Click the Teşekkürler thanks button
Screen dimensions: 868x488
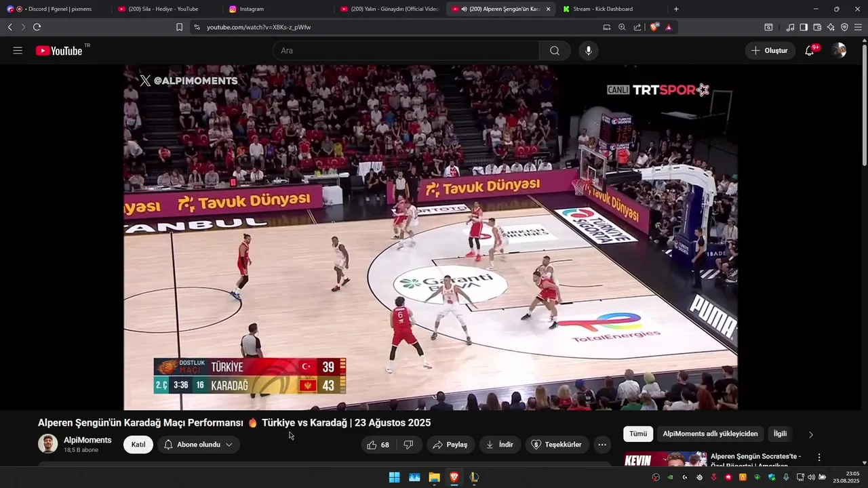tap(556, 445)
